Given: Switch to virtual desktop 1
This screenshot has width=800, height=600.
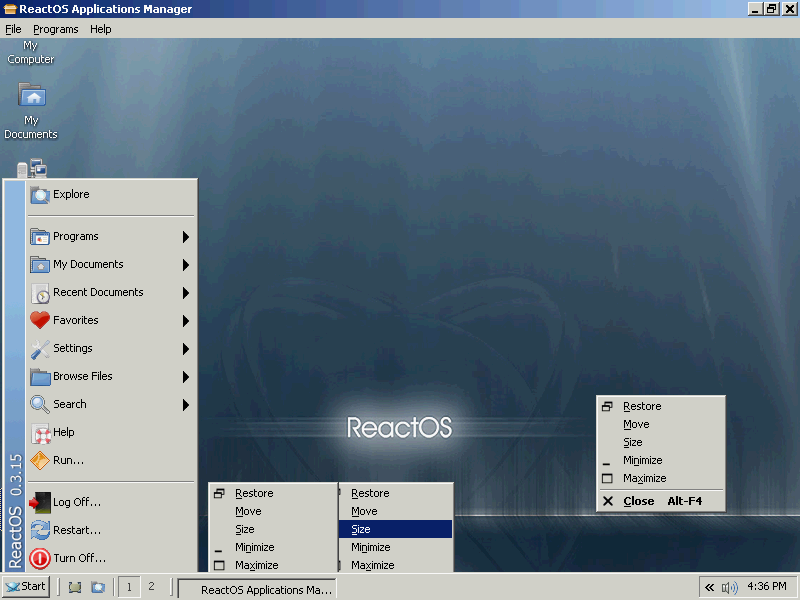Looking at the screenshot, I should pyautogui.click(x=129, y=587).
